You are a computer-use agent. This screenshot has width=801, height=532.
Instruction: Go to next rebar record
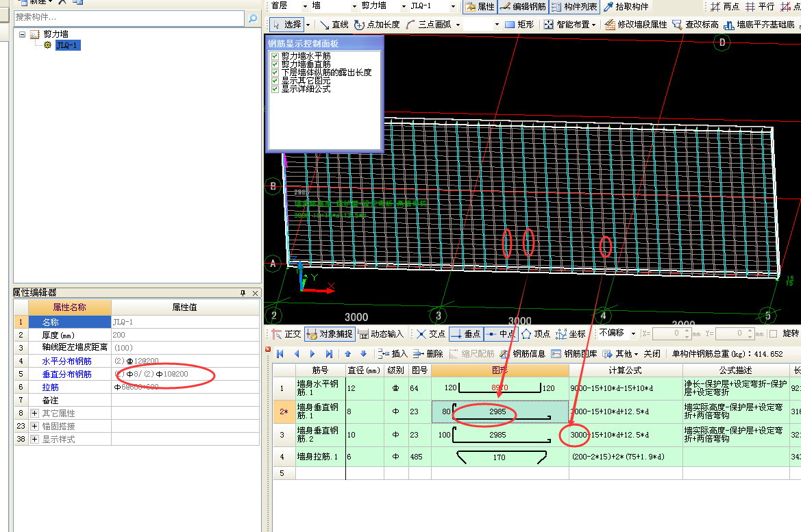coord(312,354)
